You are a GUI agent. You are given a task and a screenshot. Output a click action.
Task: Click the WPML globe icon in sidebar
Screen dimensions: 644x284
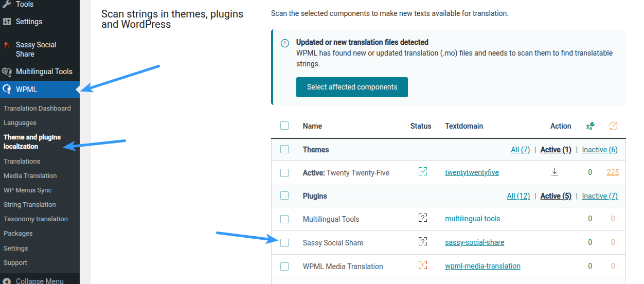click(x=7, y=90)
